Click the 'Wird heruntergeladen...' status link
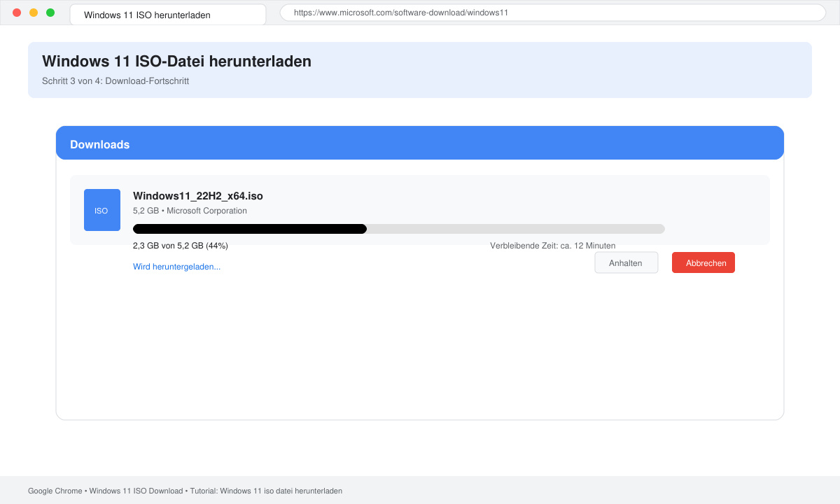Image resolution: width=840 pixels, height=504 pixels. [x=176, y=267]
